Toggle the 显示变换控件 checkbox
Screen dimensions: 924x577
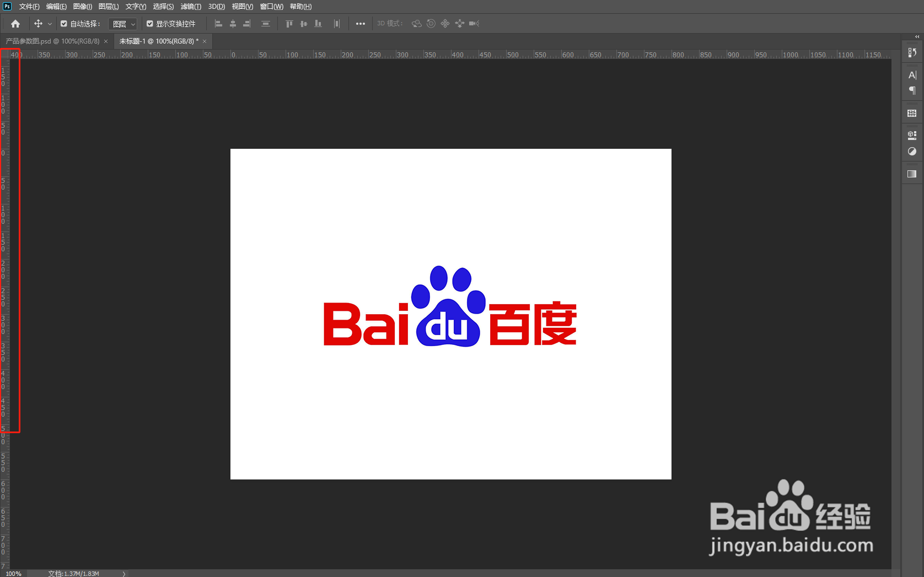pyautogui.click(x=150, y=24)
